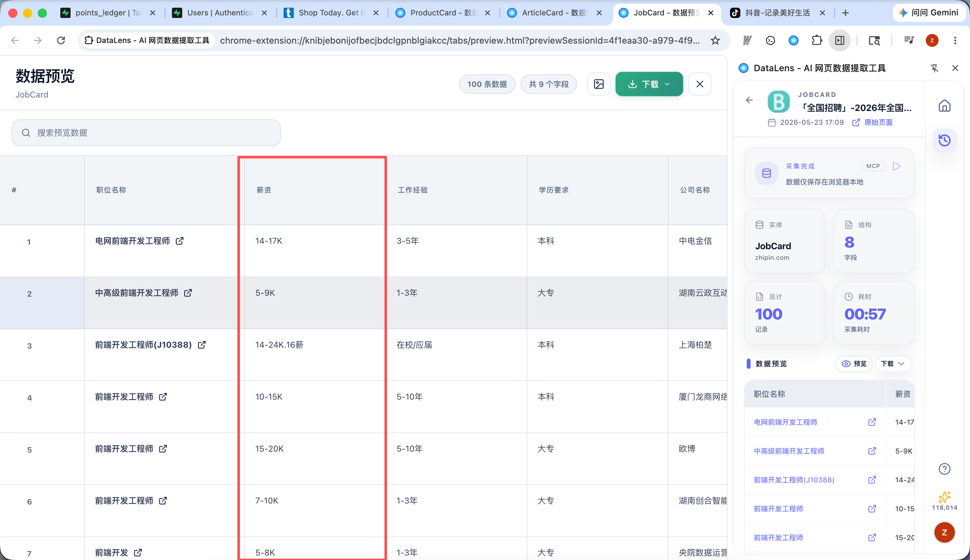Switch to 抖音-记录美好生活 tab

click(x=777, y=13)
